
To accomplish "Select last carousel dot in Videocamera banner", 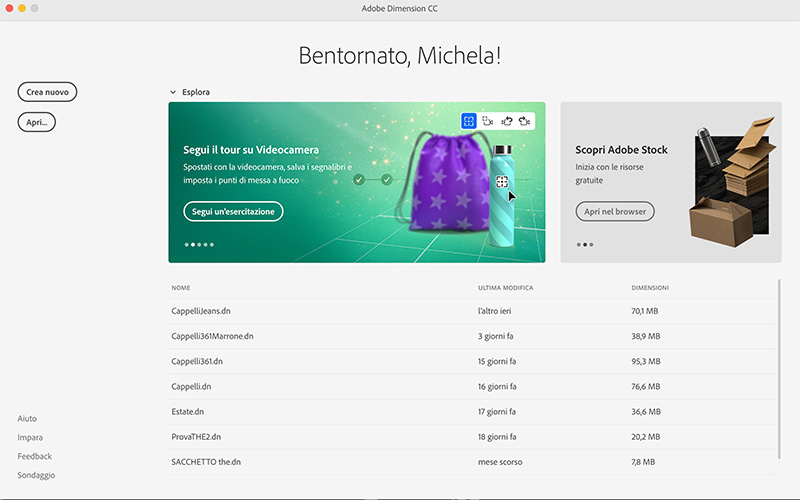I will coord(212,244).
